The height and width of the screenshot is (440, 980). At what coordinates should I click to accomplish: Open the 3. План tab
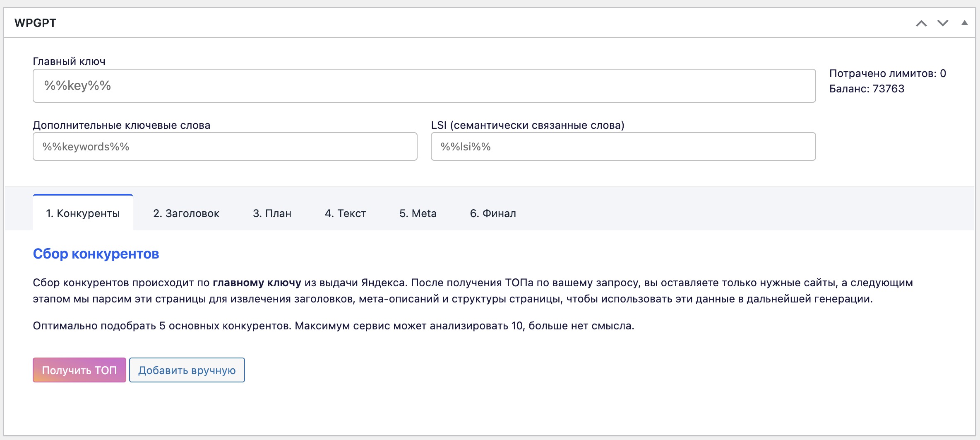tap(272, 213)
